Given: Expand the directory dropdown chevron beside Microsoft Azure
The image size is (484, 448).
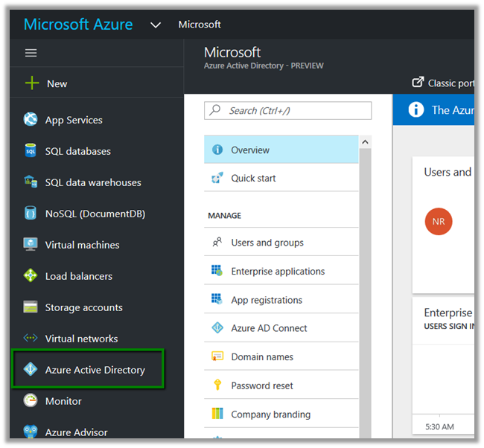Looking at the screenshot, I should [155, 25].
